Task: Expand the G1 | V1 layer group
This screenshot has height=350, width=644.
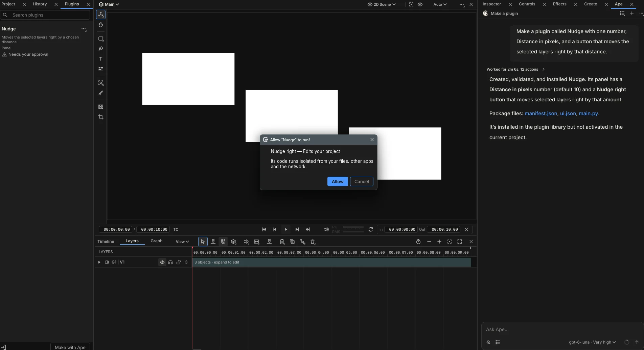Action: 99,262
